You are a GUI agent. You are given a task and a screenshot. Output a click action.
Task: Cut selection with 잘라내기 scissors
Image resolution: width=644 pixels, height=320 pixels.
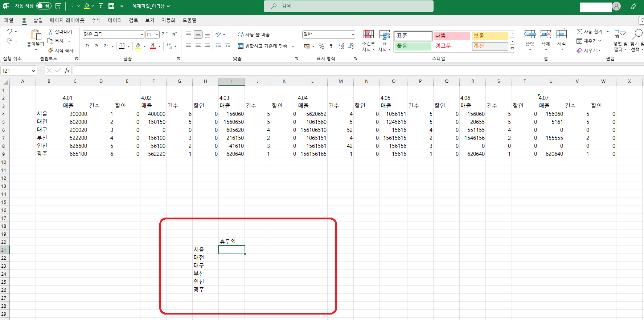60,32
